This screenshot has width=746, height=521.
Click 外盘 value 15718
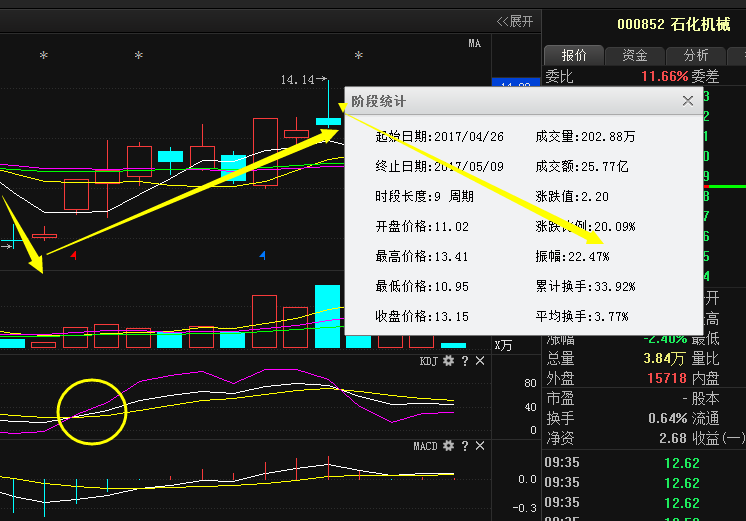(x=667, y=379)
